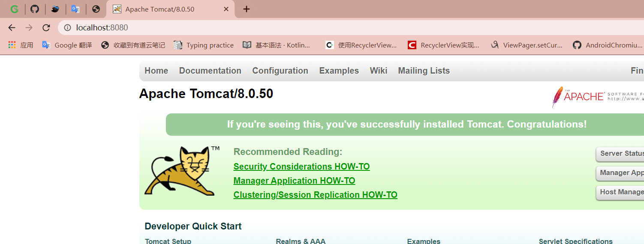
Task: Open Manager Application HOW-TO link
Action: click(294, 181)
